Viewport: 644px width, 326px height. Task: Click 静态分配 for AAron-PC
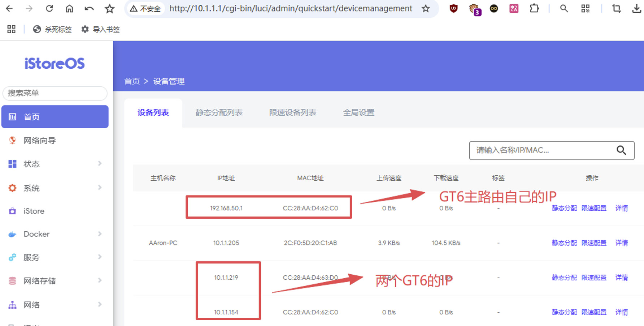[x=564, y=243]
